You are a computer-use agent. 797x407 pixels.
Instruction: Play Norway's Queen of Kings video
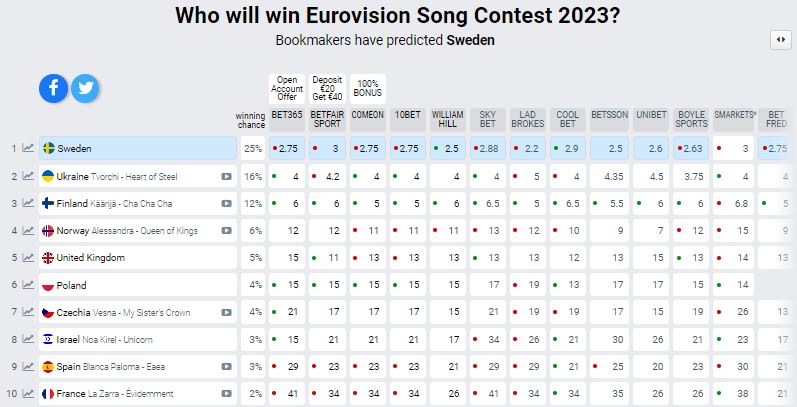(x=226, y=231)
